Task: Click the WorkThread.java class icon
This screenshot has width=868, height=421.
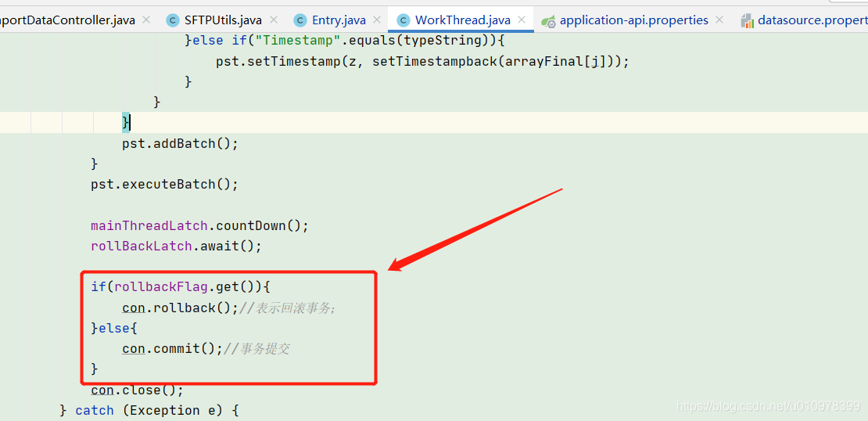Action: (x=404, y=21)
